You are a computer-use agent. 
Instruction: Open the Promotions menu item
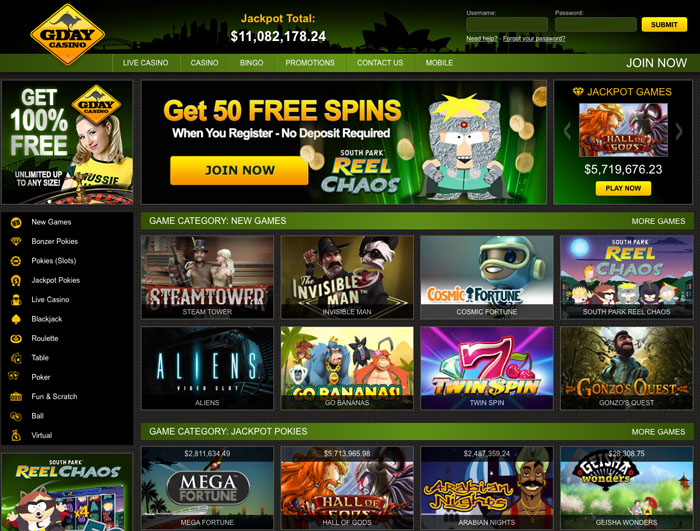310,63
